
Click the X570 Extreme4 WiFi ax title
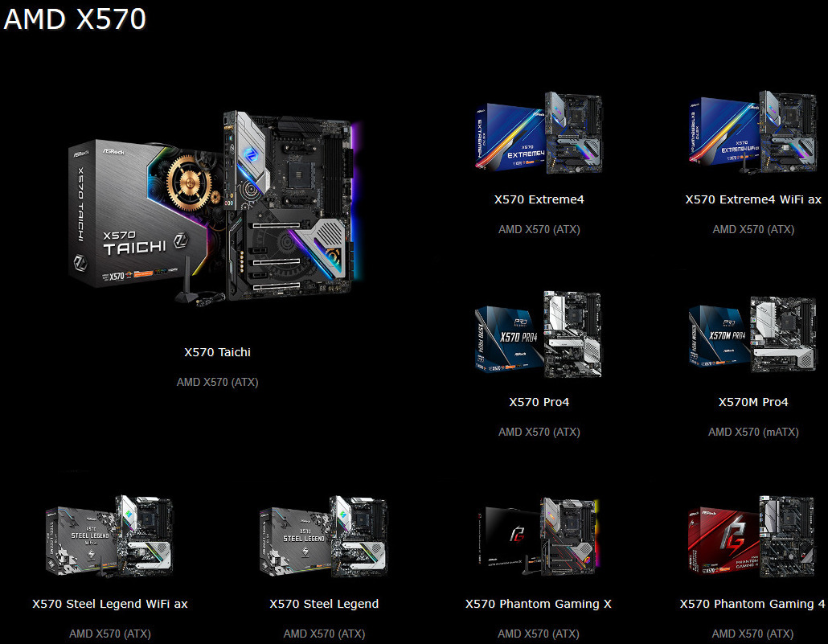[x=753, y=199]
